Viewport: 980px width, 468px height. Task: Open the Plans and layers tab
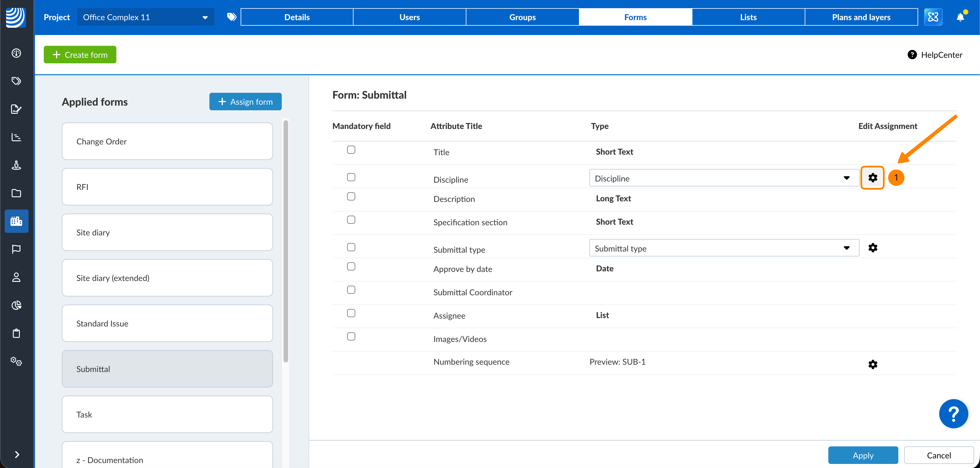tap(861, 17)
